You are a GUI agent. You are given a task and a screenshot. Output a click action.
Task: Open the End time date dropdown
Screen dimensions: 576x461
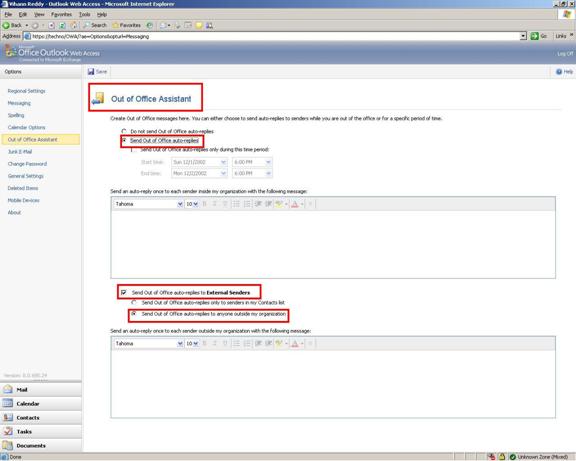pos(223,173)
